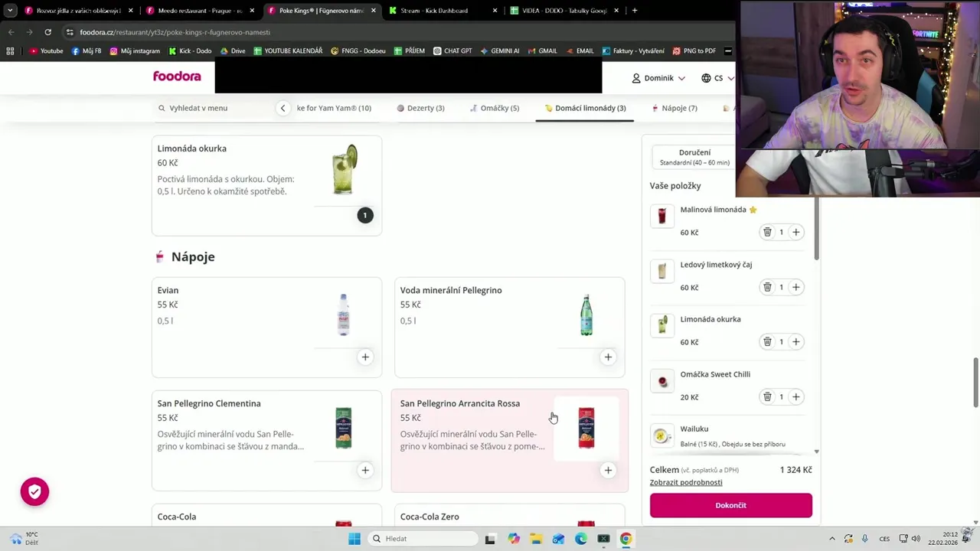Open GMAIL bookmark
Screen dimensions: 980x551
542,51
